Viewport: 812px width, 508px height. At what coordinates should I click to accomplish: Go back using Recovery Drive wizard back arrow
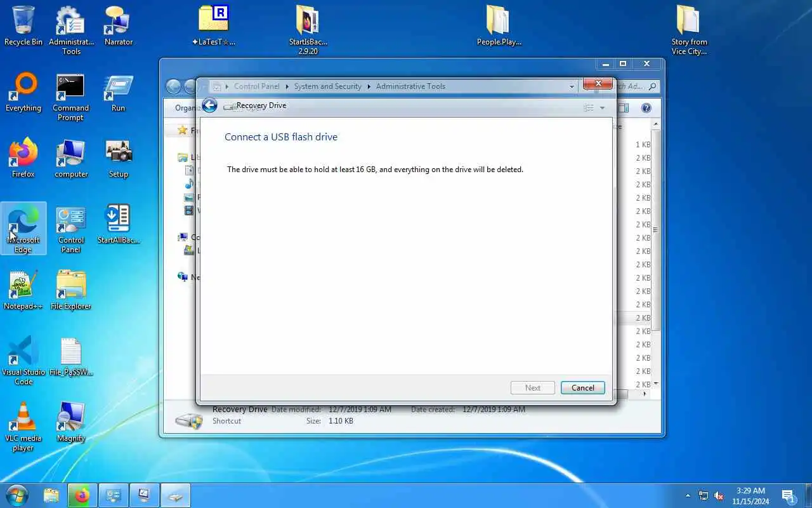point(209,105)
